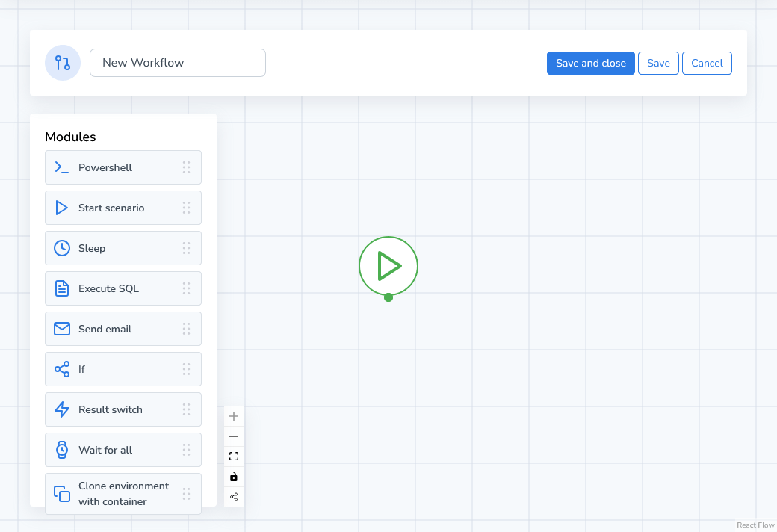Screen dimensions: 777x532
Task: Click the Result switch drag handle dots
Action: [x=186, y=409]
